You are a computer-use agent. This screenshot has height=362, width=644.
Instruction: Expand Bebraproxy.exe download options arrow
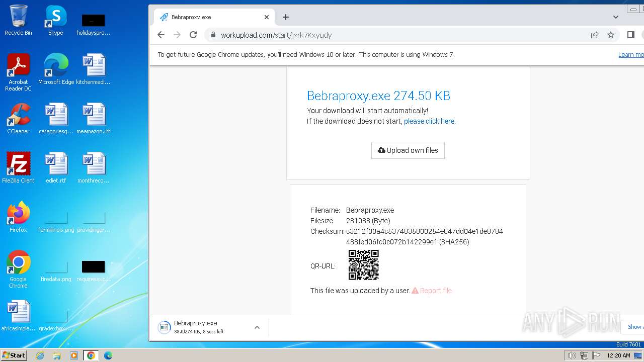click(x=257, y=327)
